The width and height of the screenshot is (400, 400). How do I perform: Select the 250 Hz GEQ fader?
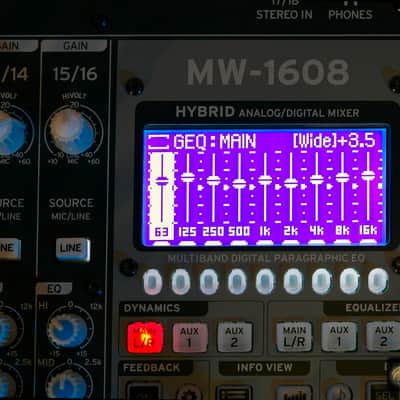(213, 180)
